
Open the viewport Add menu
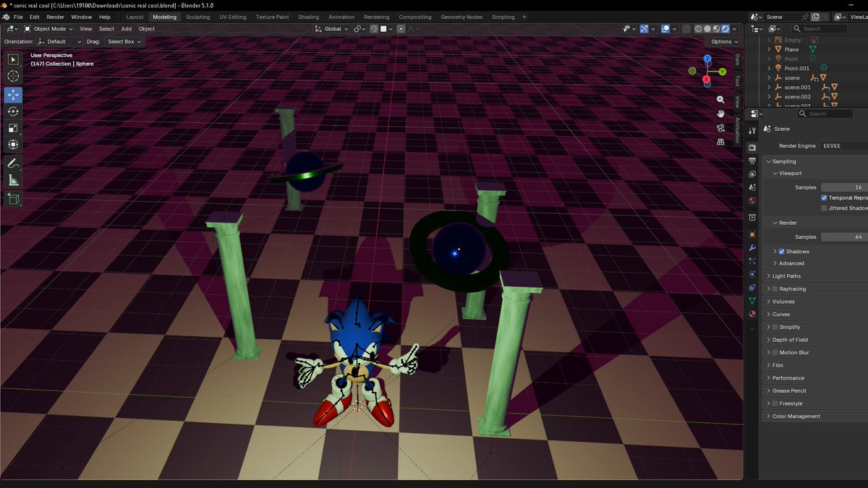(127, 29)
